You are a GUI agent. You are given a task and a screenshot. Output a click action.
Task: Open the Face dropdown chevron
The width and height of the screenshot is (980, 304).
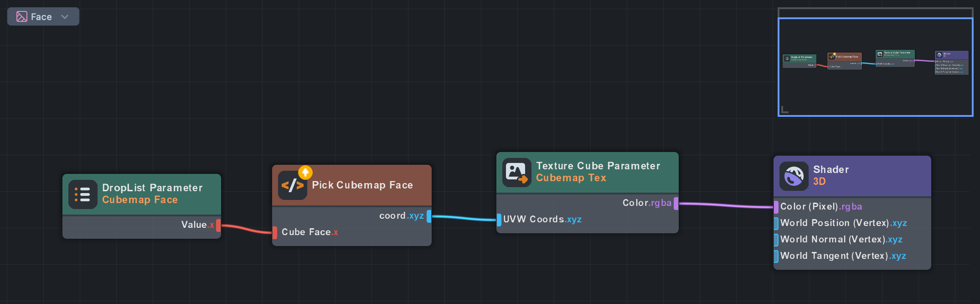click(65, 17)
